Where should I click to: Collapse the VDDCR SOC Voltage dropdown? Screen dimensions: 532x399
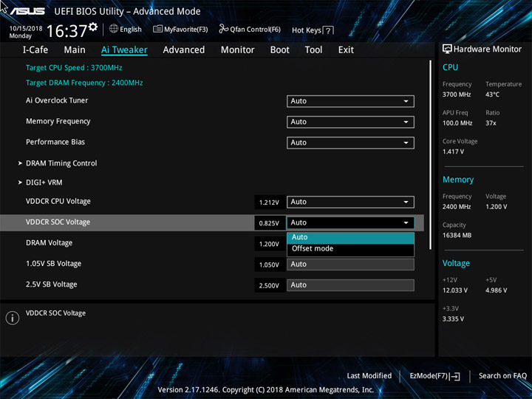350,222
